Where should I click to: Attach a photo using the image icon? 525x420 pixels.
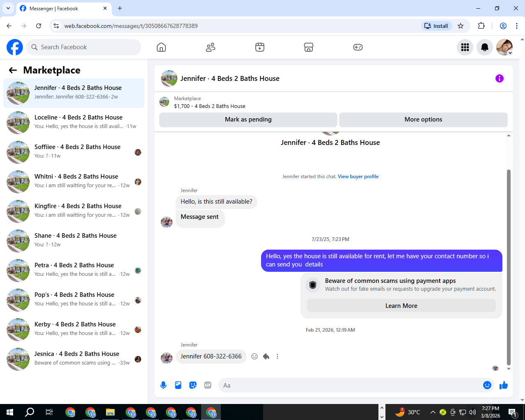pyautogui.click(x=178, y=385)
